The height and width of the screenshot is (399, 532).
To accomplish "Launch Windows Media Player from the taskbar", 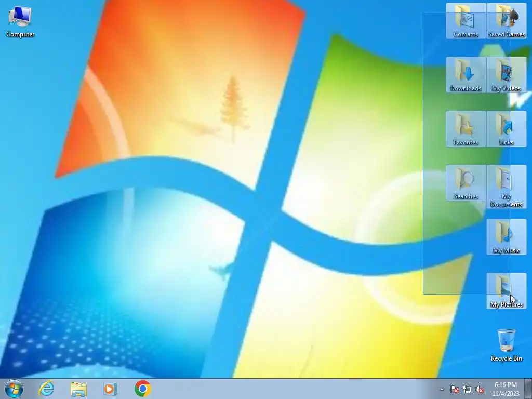I will point(110,389).
